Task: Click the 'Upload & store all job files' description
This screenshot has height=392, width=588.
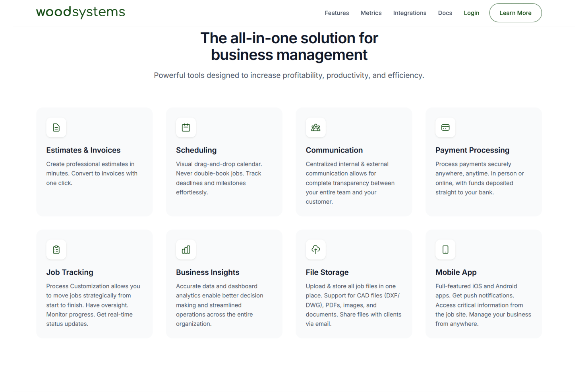Action: click(x=354, y=305)
